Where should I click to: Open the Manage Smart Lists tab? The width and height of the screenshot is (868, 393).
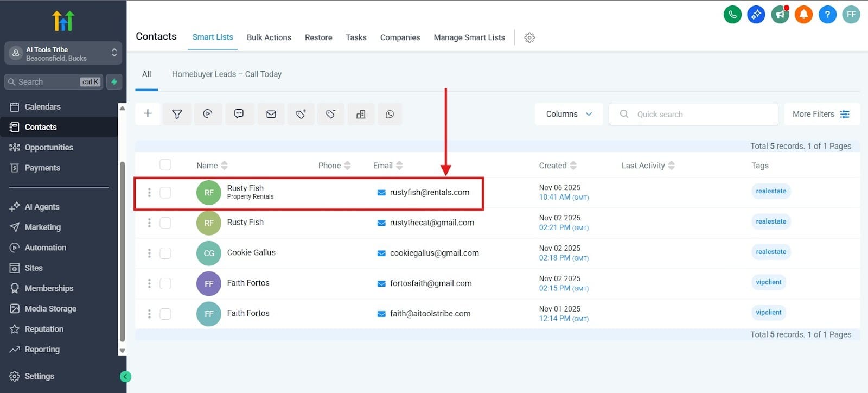coord(469,37)
